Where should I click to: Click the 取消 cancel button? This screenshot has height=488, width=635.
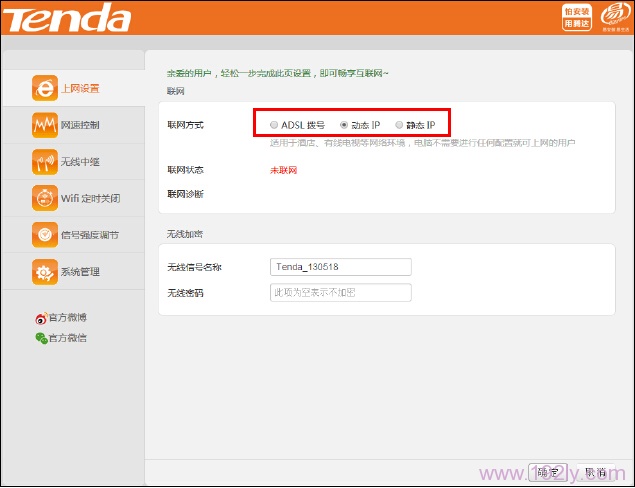pyautogui.click(x=595, y=472)
